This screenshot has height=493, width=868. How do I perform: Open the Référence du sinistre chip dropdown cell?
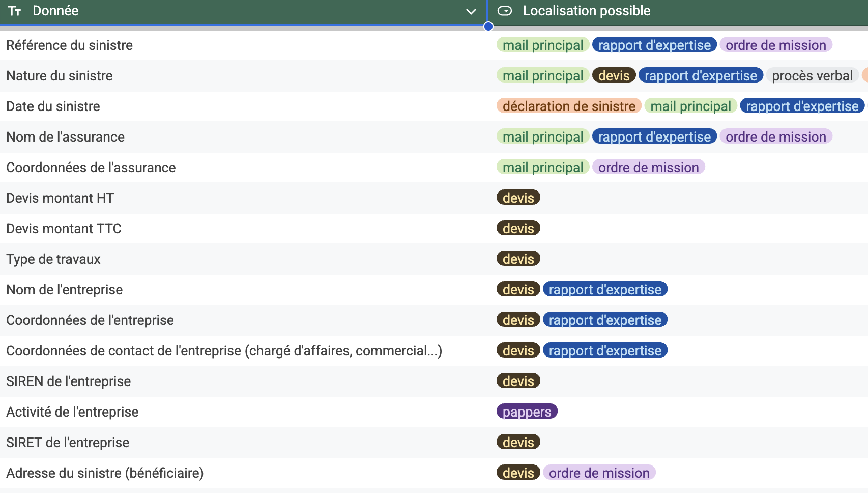coord(850,45)
